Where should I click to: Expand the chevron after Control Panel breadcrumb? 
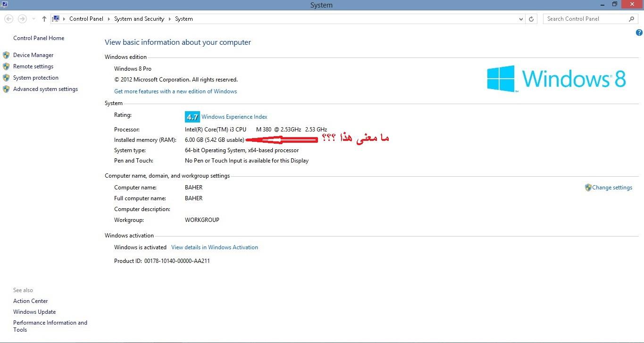point(109,19)
